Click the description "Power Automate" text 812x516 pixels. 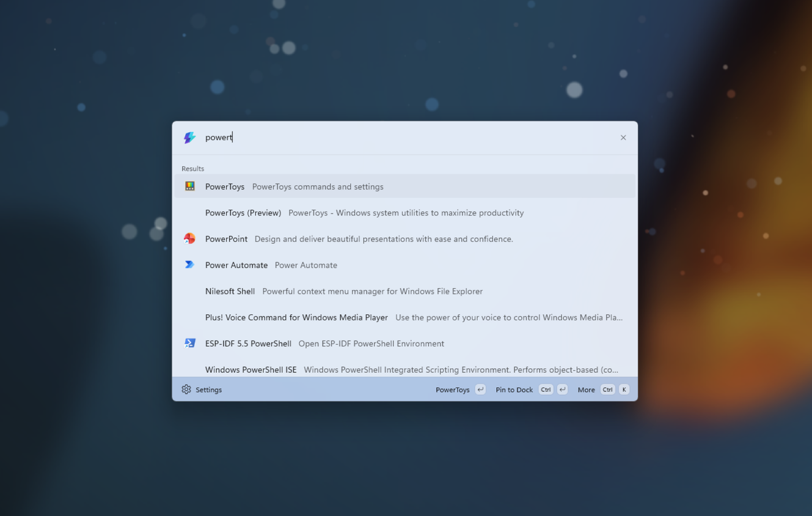[306, 265]
